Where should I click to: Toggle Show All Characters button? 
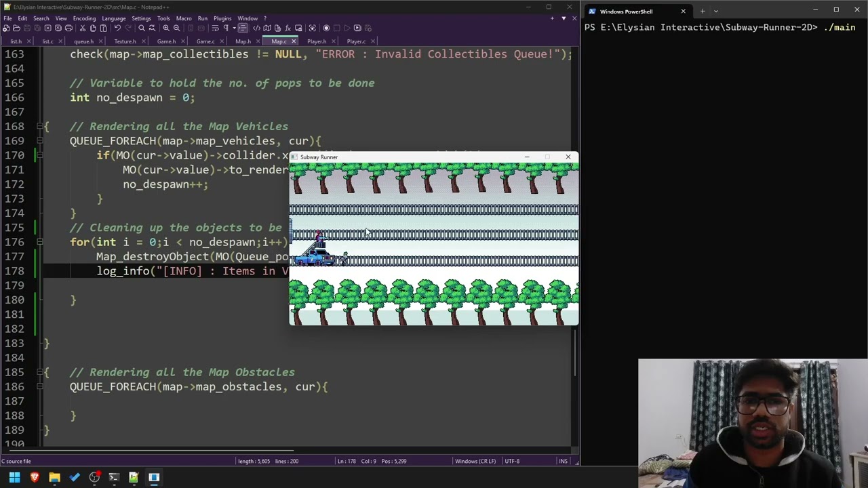click(x=226, y=28)
